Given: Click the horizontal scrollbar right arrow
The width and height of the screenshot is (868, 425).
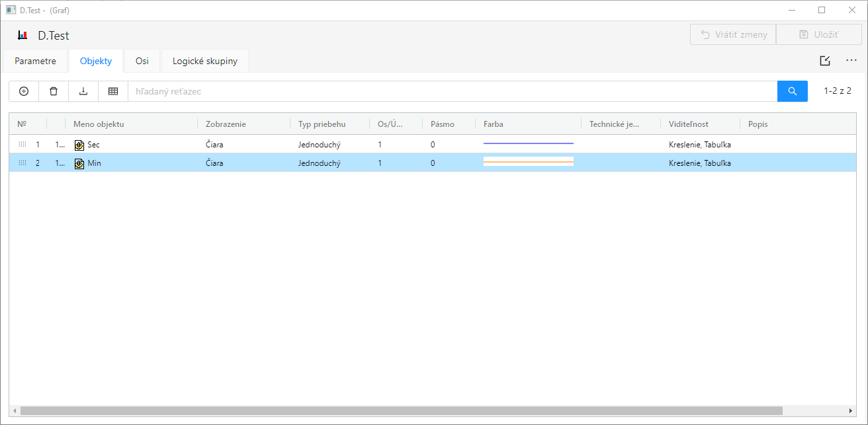Looking at the screenshot, I should click(851, 410).
